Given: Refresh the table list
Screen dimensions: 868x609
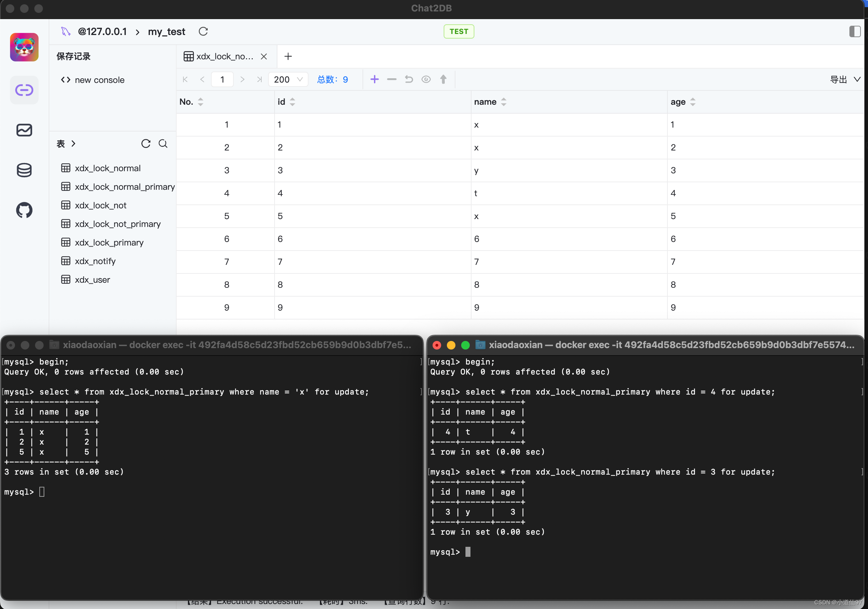Looking at the screenshot, I should click(x=146, y=144).
